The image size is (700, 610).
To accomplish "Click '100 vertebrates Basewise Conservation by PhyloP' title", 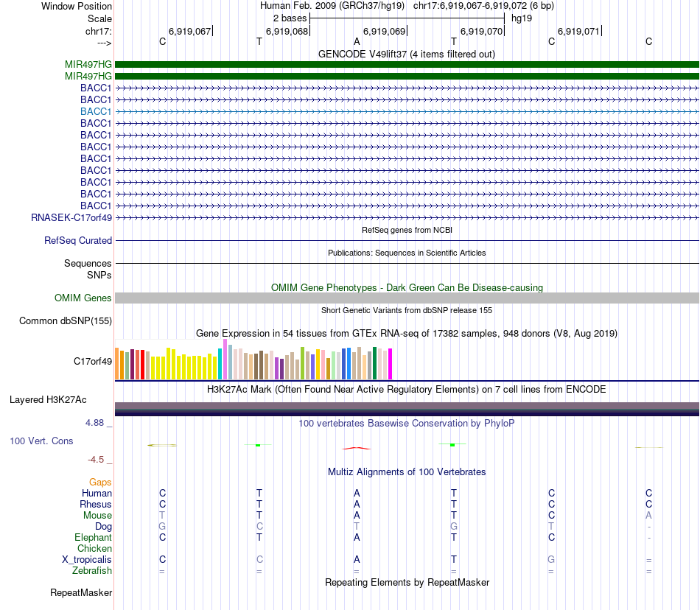I will click(407, 423).
